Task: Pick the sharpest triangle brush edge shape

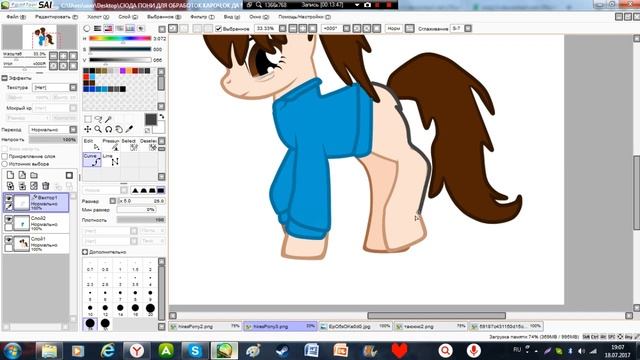Action: tap(135, 190)
